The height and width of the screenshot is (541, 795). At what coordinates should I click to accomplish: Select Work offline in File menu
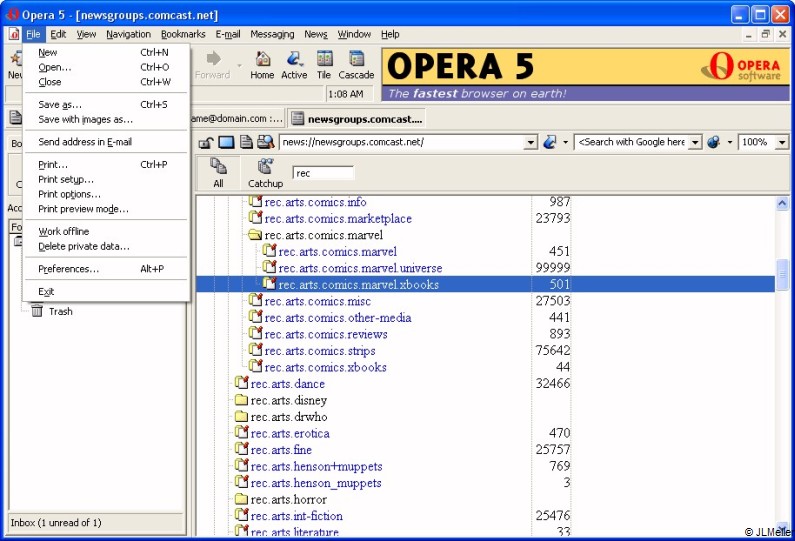(105, 231)
